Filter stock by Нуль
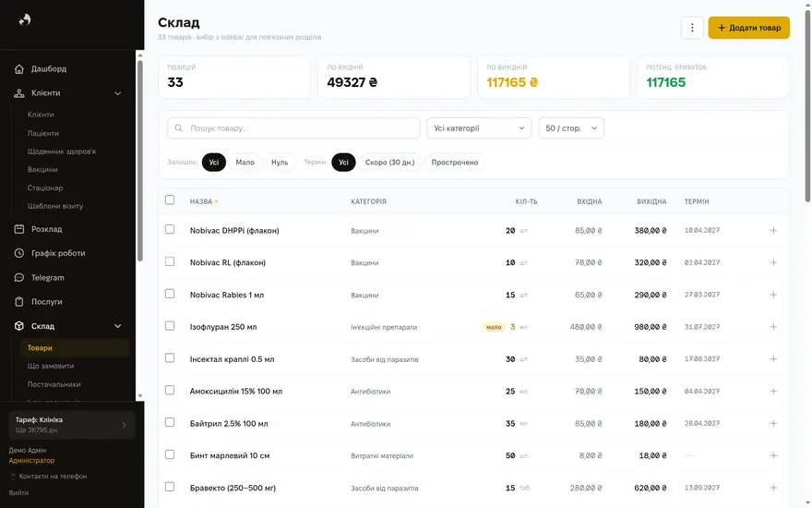This screenshot has height=508, width=812. pyautogui.click(x=280, y=163)
